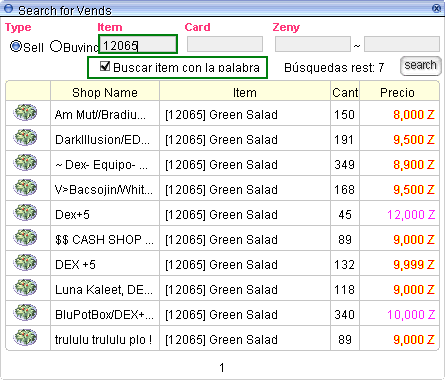Select salad icon in BluPotBox/DEX+ row
Viewport: 445px width, 380px height.
pos(25,312)
